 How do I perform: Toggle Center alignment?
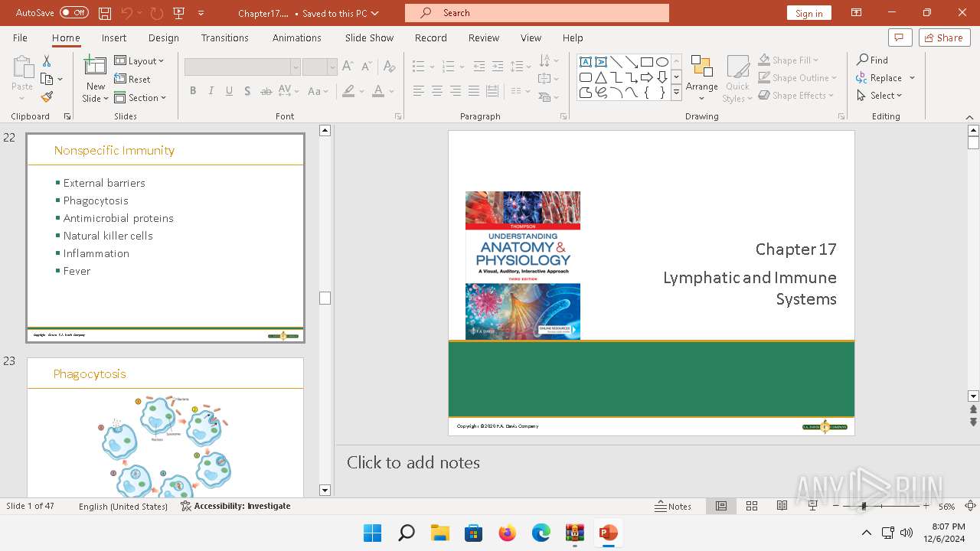tap(437, 91)
